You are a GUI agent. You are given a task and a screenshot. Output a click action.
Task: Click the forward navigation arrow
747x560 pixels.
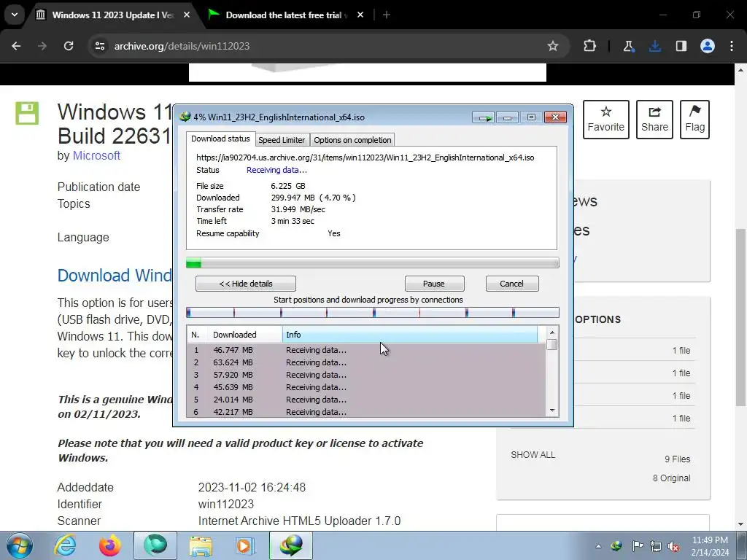(42, 46)
